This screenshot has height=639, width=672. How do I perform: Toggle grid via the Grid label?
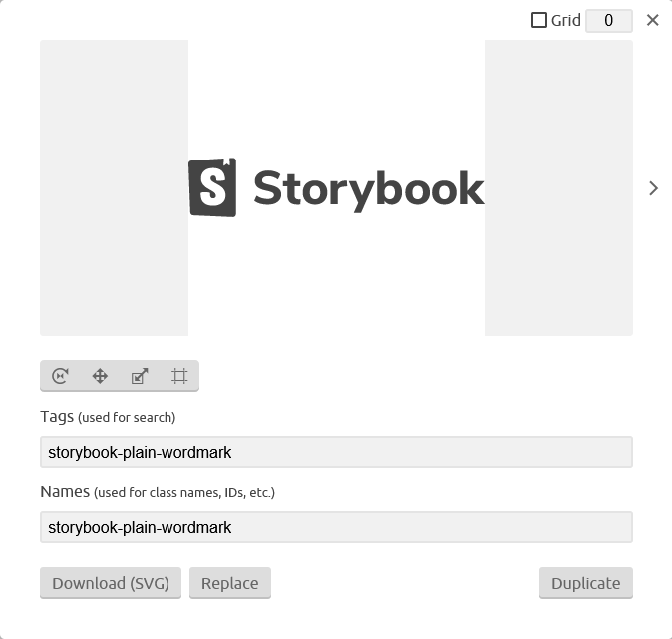point(565,20)
